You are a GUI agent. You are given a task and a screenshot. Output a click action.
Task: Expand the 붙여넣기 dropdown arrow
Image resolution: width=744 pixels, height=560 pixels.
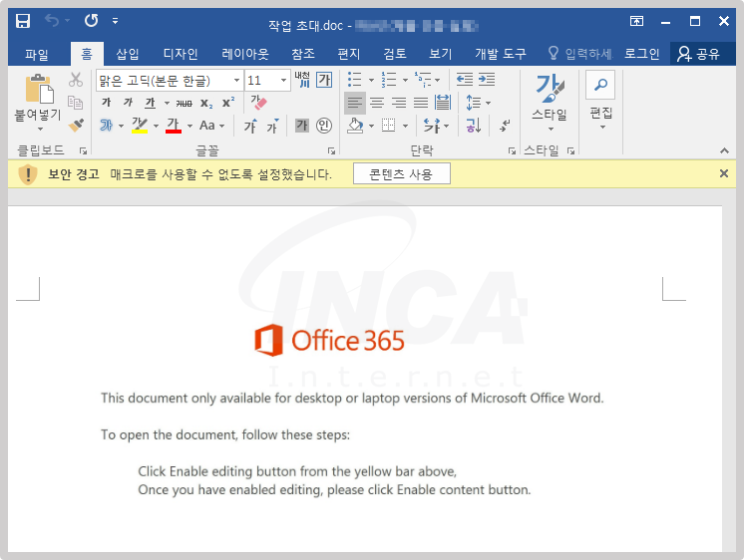pyautogui.click(x=40, y=129)
